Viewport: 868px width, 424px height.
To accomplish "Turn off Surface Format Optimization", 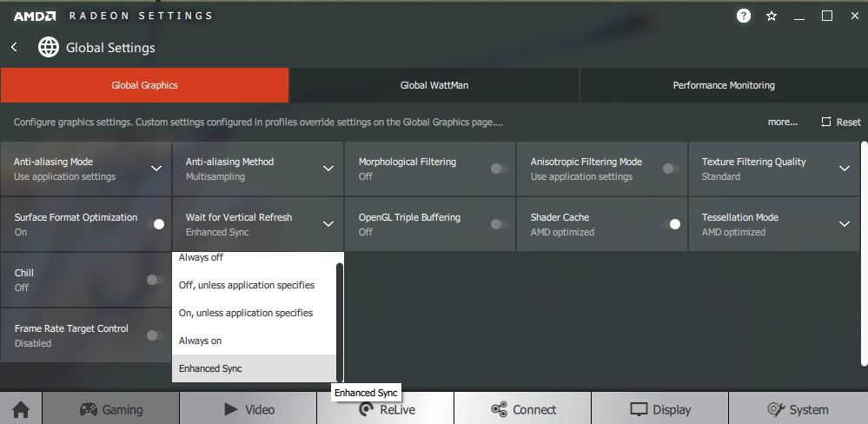I will point(156,224).
